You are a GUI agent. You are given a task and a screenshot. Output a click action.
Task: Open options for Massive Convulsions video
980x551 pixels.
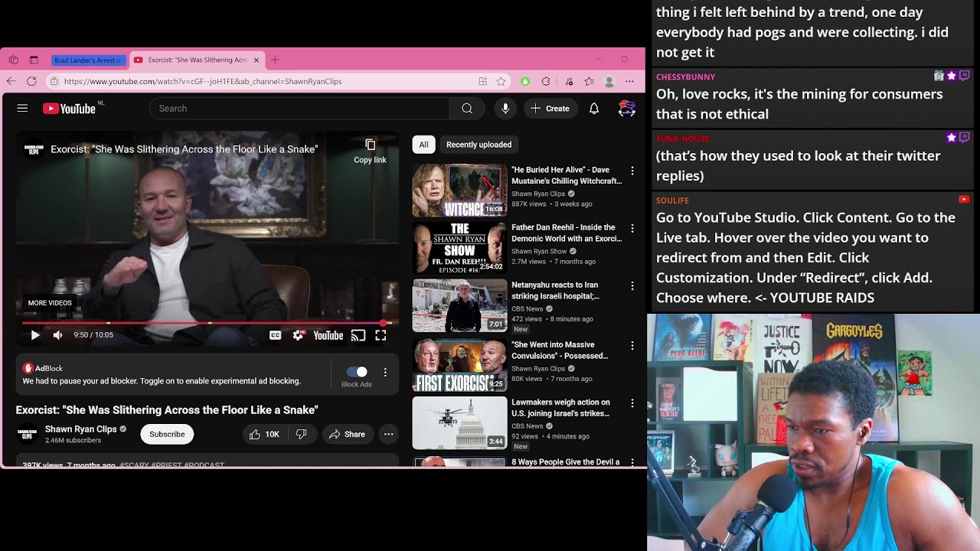point(632,346)
